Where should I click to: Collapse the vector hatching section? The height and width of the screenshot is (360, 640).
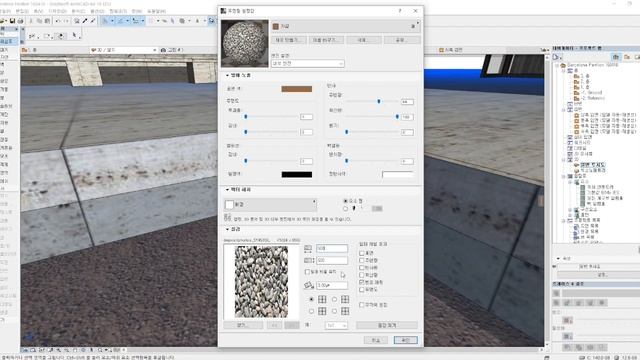point(227,190)
